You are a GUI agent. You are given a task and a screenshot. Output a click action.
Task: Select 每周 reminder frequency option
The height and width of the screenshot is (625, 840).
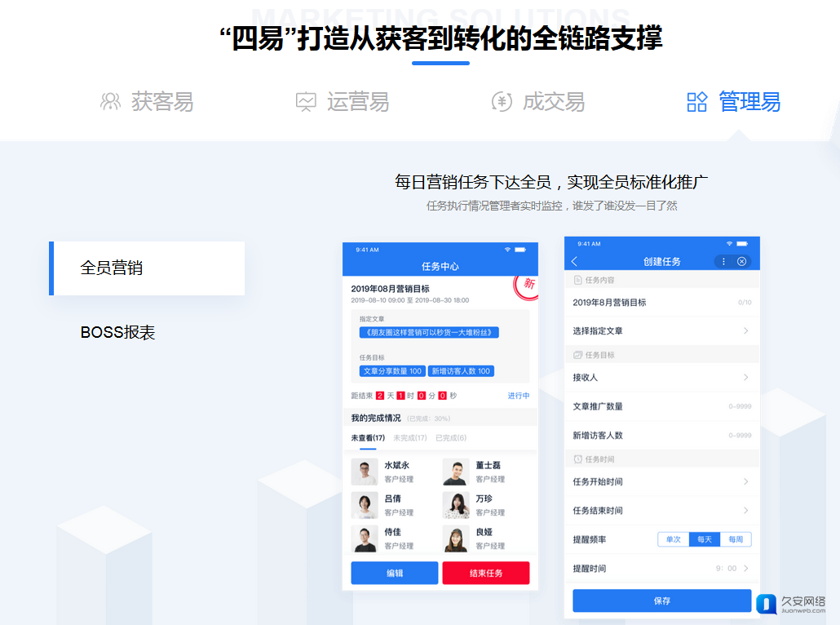tap(736, 539)
